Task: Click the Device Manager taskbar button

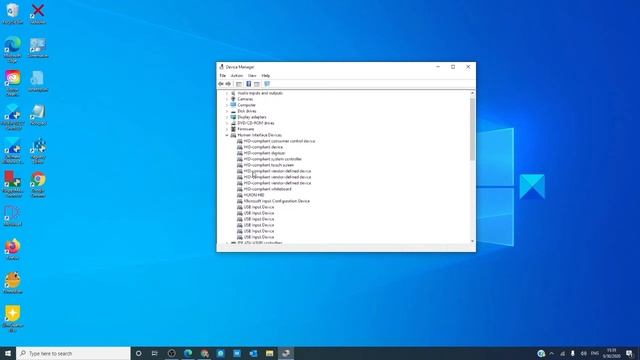Action: click(x=286, y=353)
